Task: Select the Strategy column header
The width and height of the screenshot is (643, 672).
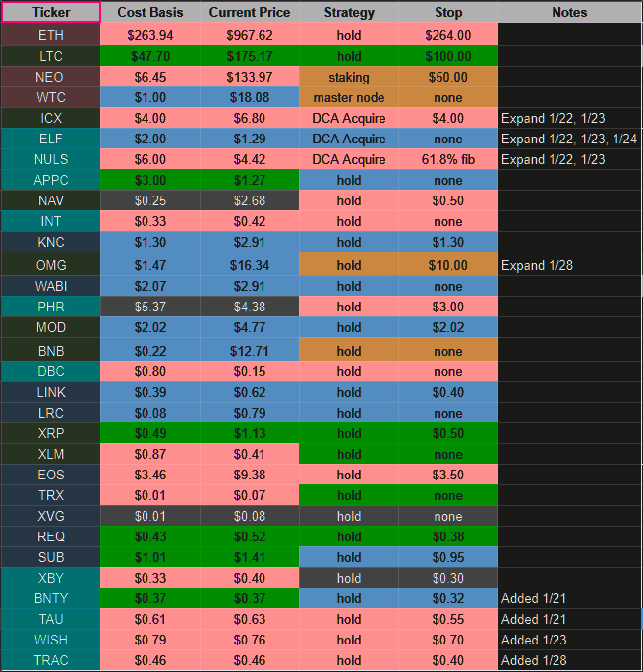Action: click(x=349, y=13)
